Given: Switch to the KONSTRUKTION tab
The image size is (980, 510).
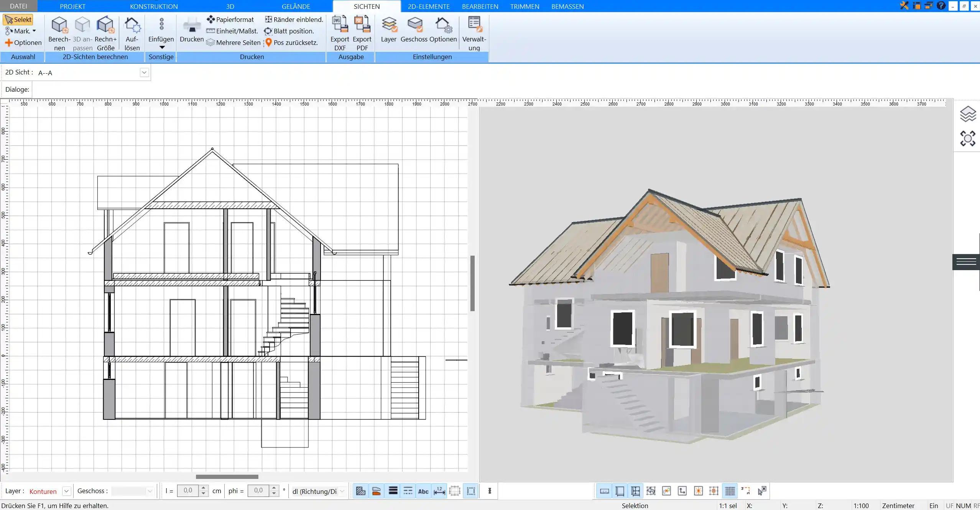Looking at the screenshot, I should (x=154, y=6).
